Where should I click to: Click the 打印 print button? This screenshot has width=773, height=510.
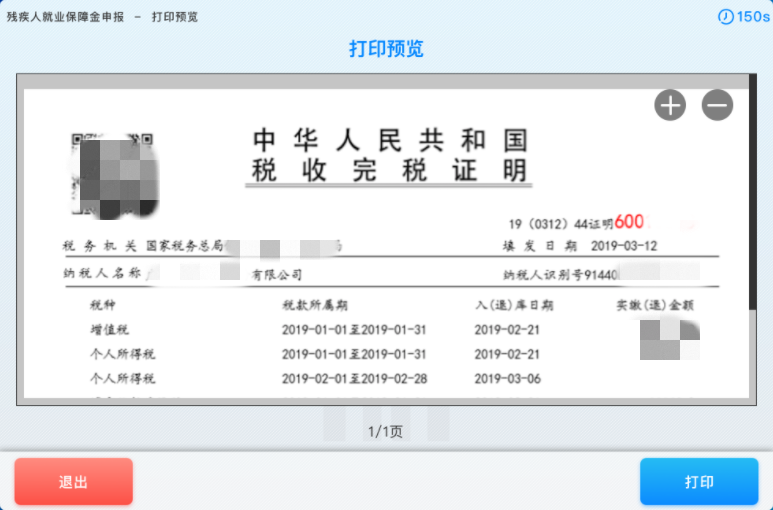coord(699,481)
